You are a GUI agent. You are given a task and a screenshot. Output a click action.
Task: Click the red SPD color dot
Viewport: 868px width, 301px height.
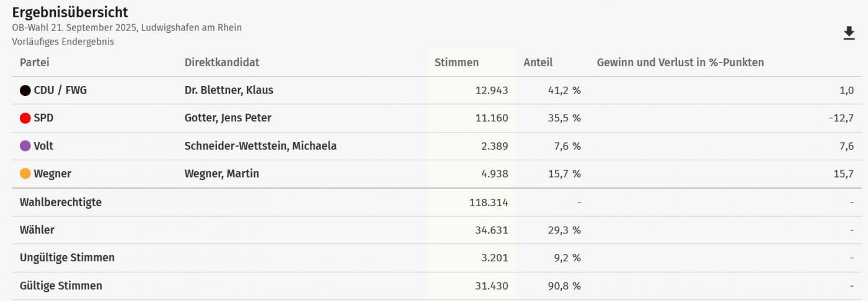(x=25, y=118)
